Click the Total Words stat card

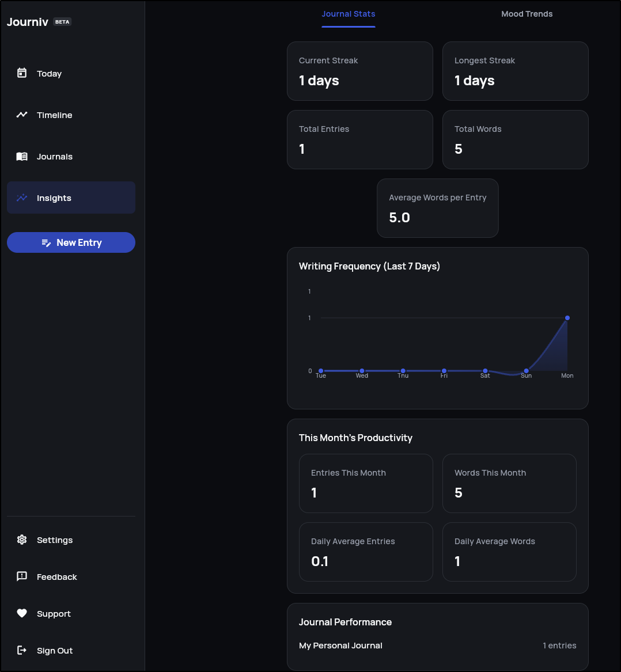tap(515, 139)
